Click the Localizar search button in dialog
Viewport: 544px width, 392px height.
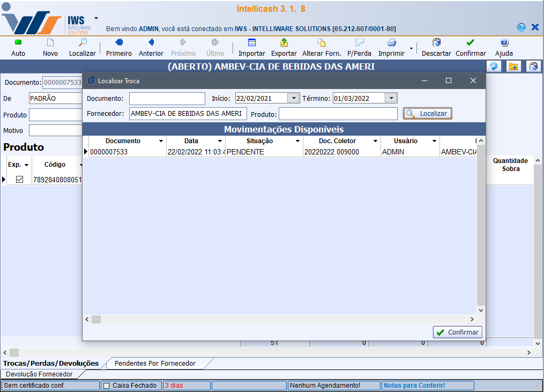tap(427, 114)
